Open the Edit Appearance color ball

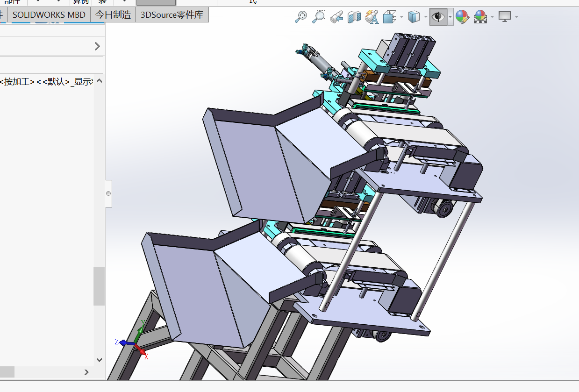point(462,17)
